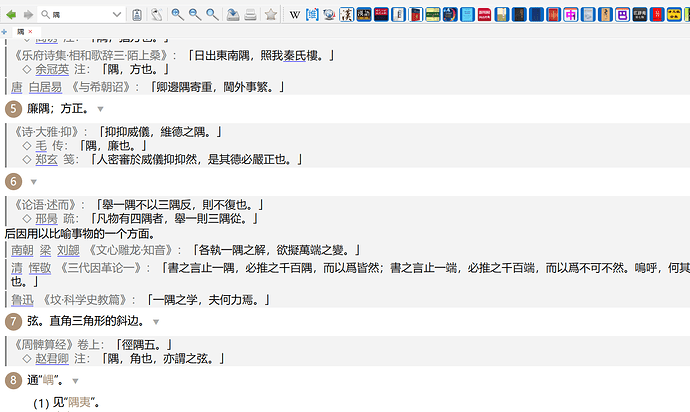690x412 pixels.
Task: Toggle the triangle after sense 8 通嵎
Action: [x=75, y=381]
